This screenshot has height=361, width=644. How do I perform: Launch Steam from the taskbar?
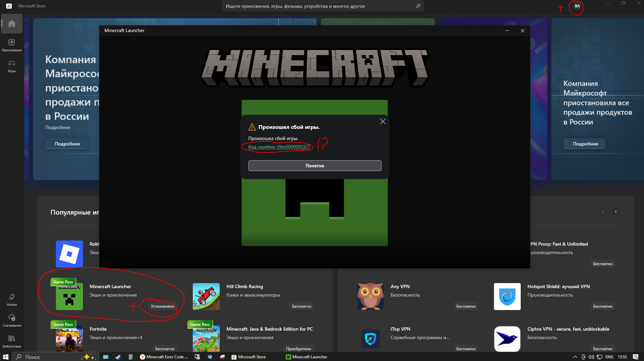point(118,357)
